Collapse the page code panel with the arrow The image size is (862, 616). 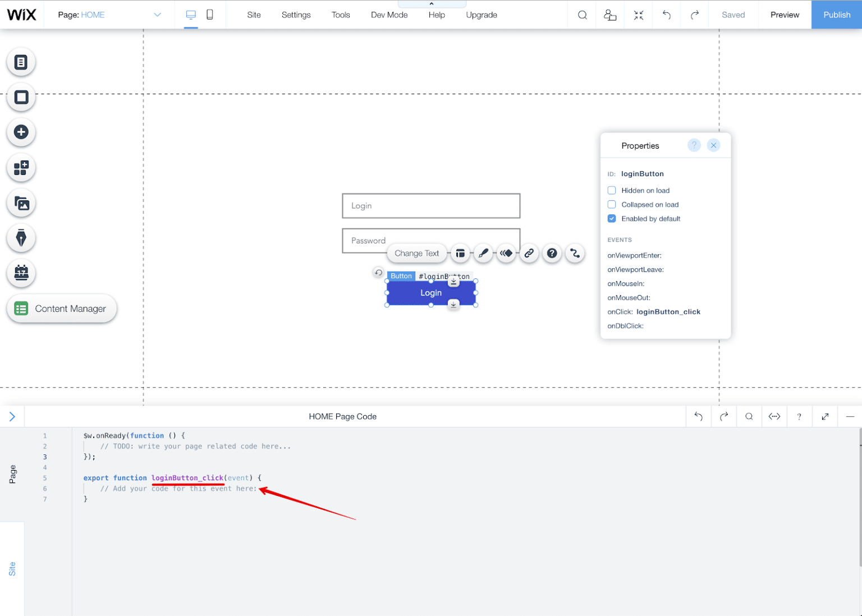(12, 416)
